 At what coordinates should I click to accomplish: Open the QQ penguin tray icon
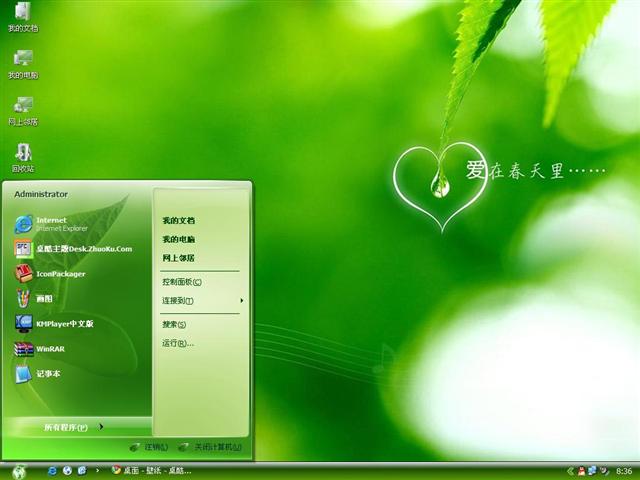click(x=581, y=471)
